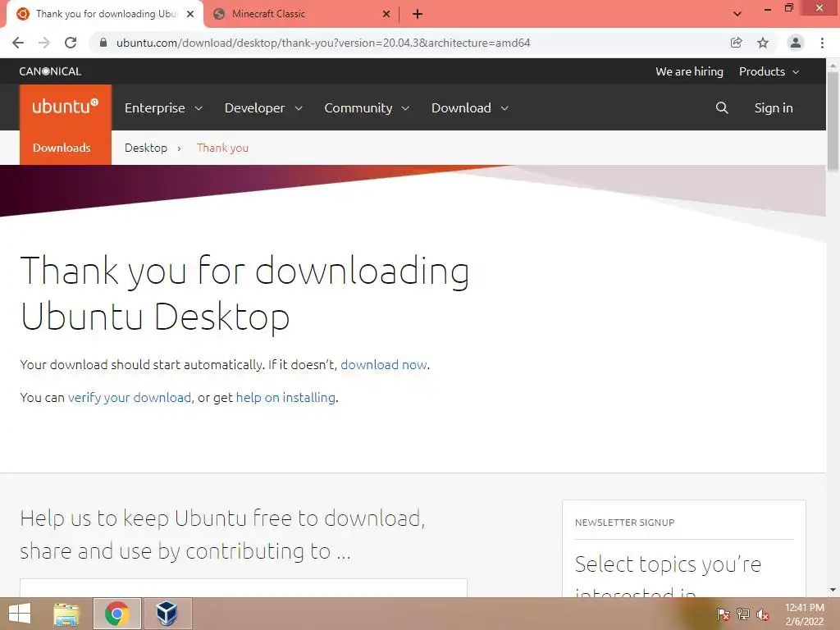Open the Windows Start button
This screenshot has width=840, height=630.
coord(20,614)
